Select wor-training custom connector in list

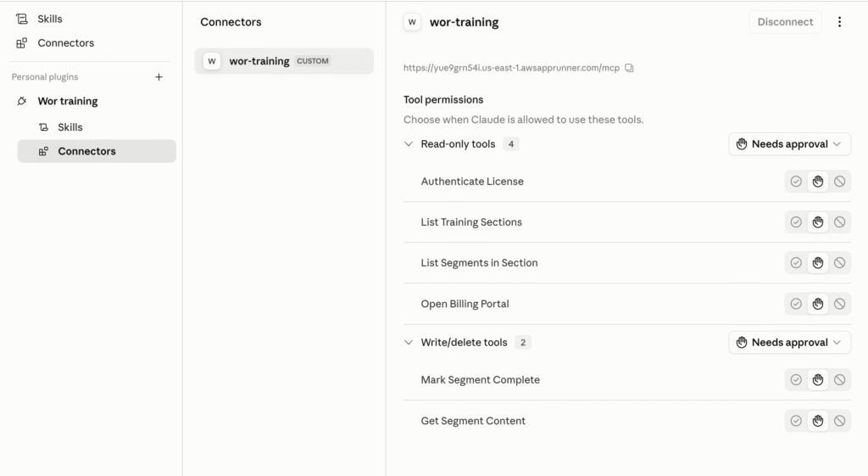coord(284,61)
